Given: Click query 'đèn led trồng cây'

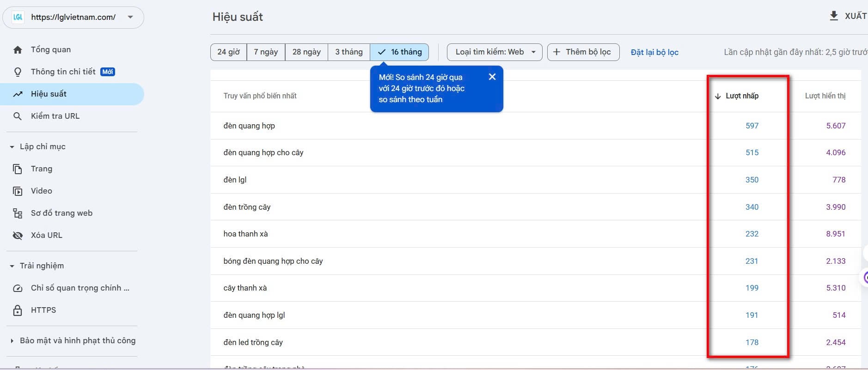Looking at the screenshot, I should click(x=253, y=342).
